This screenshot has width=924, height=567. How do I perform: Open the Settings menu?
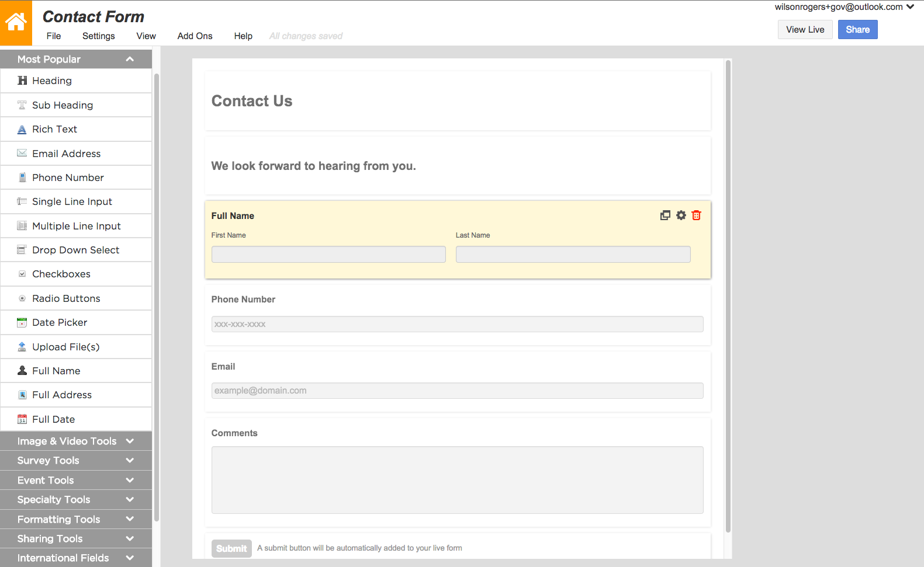98,36
